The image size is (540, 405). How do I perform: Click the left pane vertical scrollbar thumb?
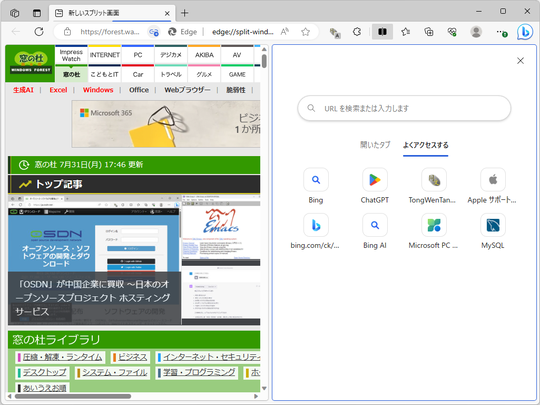click(264, 61)
